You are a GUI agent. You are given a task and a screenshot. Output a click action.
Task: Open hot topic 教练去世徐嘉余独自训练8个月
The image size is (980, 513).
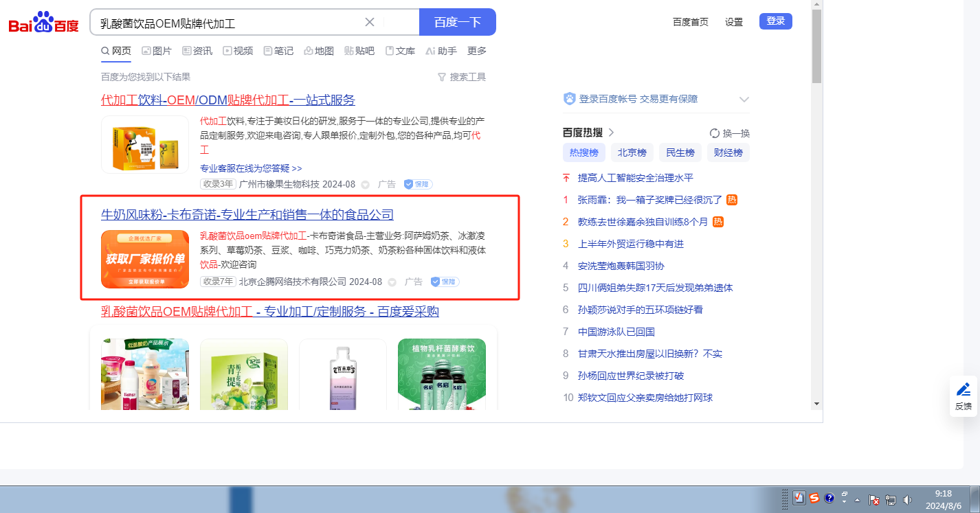pos(643,222)
